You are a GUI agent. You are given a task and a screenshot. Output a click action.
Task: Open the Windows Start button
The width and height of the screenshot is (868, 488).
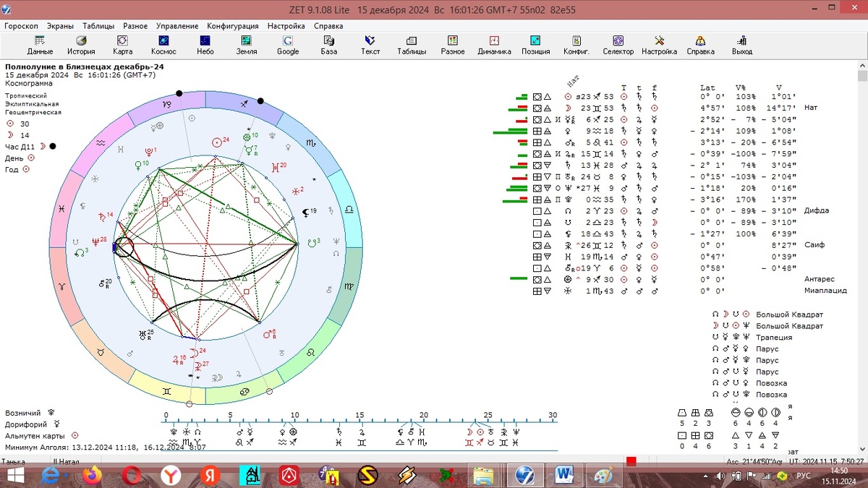click(x=14, y=476)
